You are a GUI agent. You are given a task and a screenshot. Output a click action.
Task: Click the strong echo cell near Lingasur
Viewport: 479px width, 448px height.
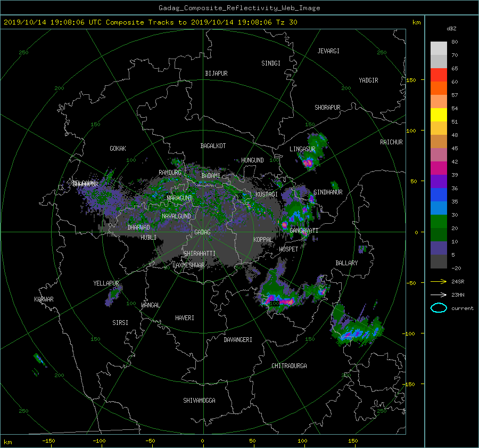point(308,162)
